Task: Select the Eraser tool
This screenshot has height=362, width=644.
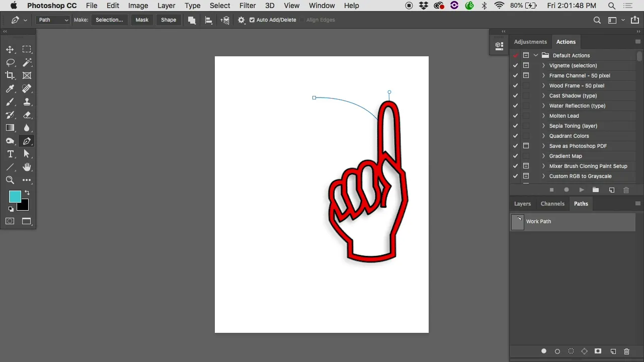Action: coord(27,115)
